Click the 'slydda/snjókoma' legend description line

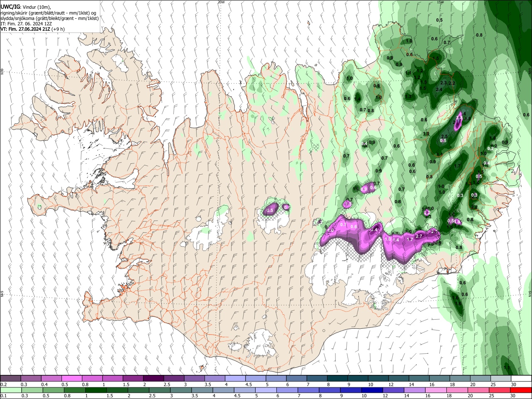49,18
